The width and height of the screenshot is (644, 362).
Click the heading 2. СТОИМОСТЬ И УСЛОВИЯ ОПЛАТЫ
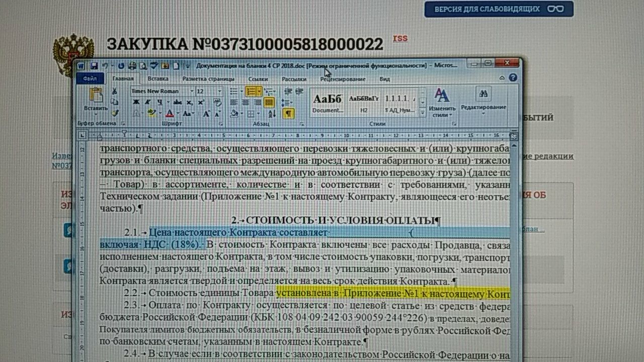point(336,220)
